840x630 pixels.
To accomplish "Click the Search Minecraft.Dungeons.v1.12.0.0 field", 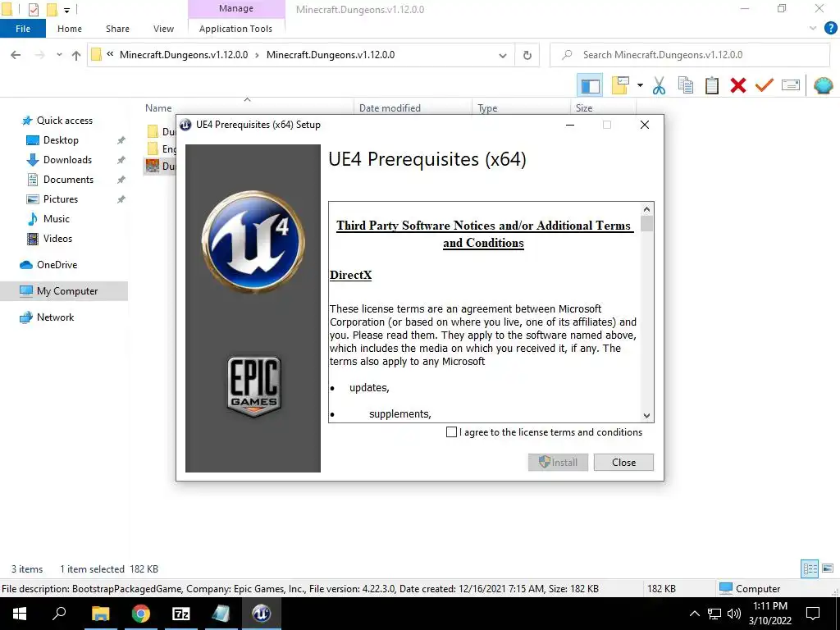I will pyautogui.click(x=689, y=55).
